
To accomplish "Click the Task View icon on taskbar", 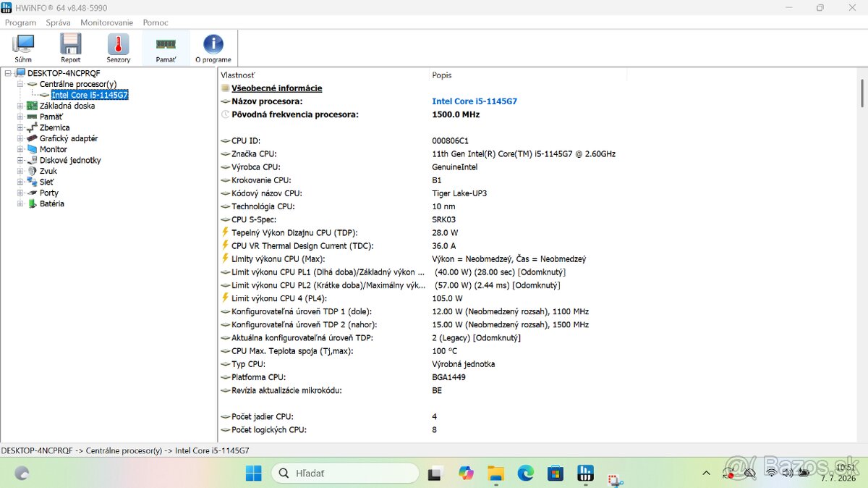I will [x=435, y=474].
